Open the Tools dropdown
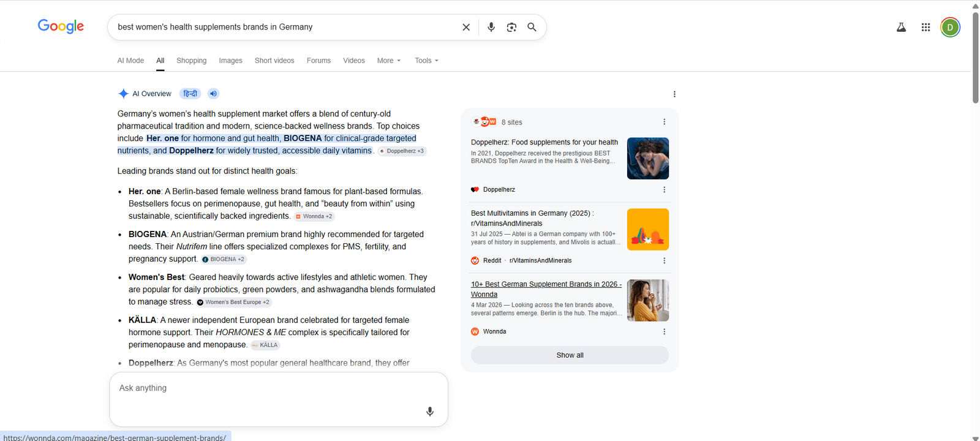 click(x=426, y=61)
